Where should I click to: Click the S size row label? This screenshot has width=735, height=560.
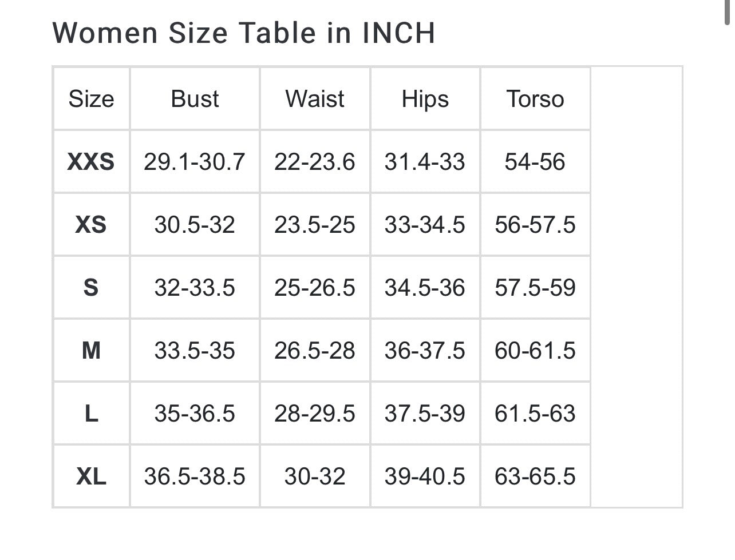click(91, 288)
